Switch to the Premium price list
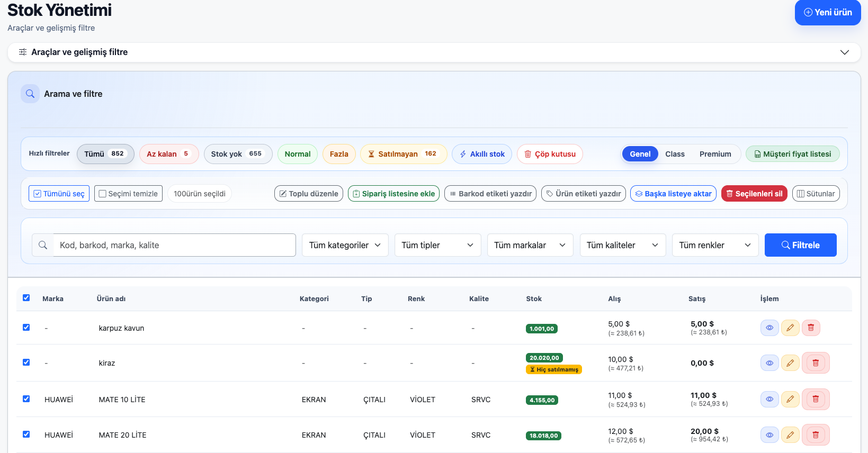The image size is (868, 453). tap(715, 154)
